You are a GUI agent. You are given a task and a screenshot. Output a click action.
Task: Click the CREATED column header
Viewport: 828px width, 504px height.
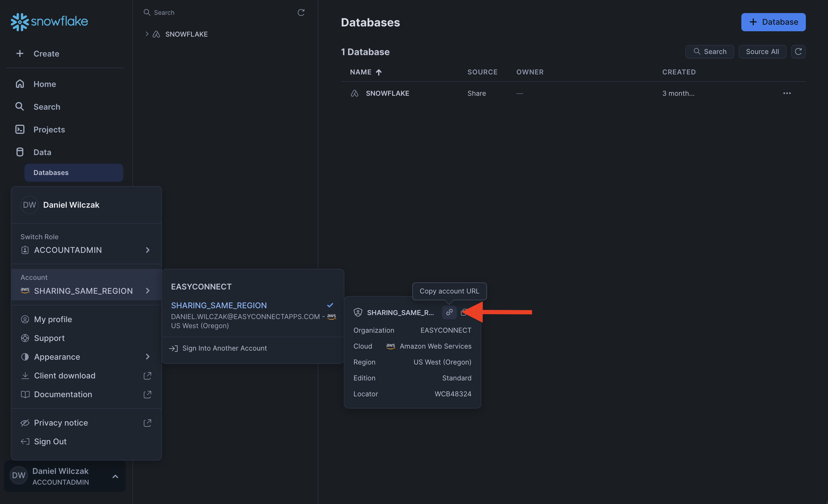tap(679, 72)
